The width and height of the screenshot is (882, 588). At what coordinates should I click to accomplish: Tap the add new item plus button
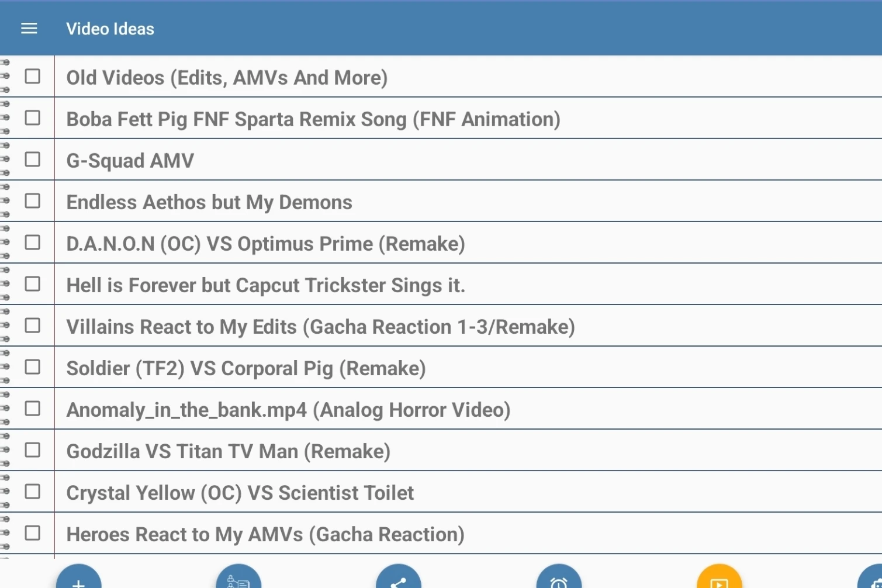click(79, 580)
